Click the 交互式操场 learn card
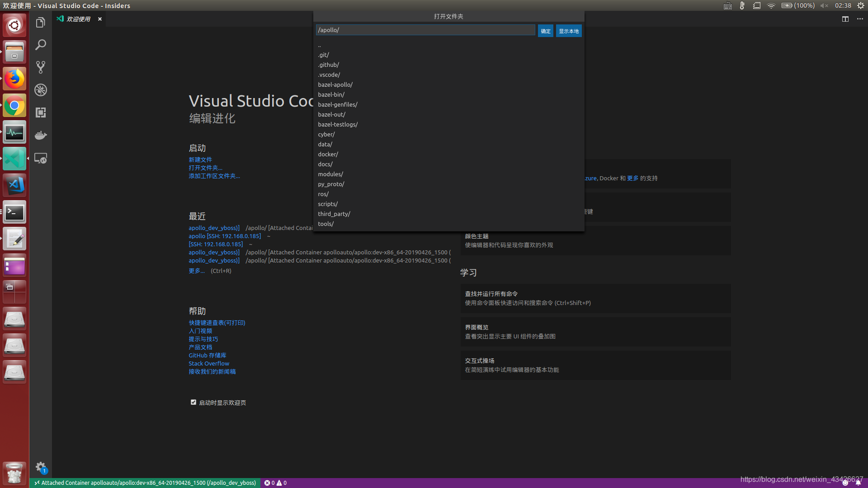 (595, 365)
